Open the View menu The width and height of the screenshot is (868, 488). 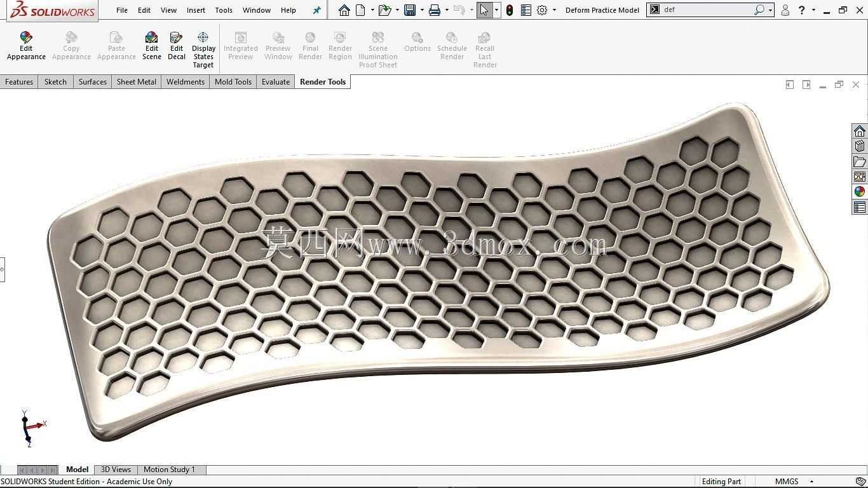tap(168, 10)
